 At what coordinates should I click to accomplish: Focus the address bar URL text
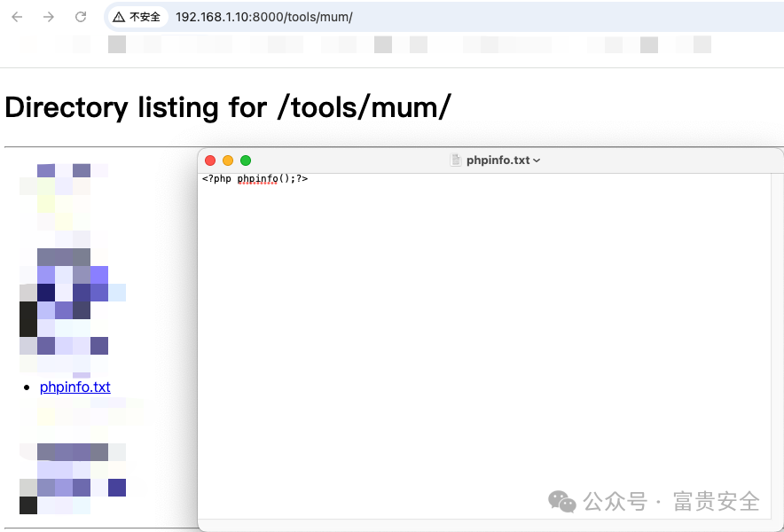(264, 17)
